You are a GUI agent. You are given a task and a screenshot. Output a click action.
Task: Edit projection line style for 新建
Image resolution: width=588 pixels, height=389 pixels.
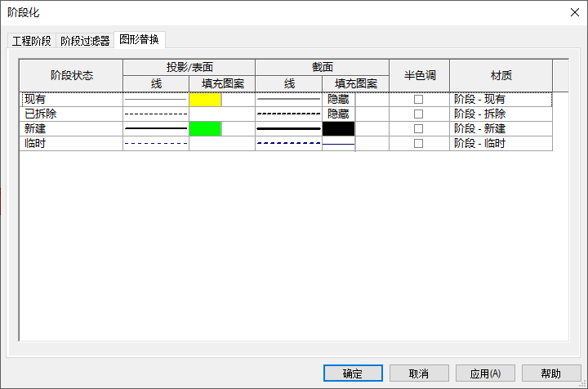[x=156, y=128]
